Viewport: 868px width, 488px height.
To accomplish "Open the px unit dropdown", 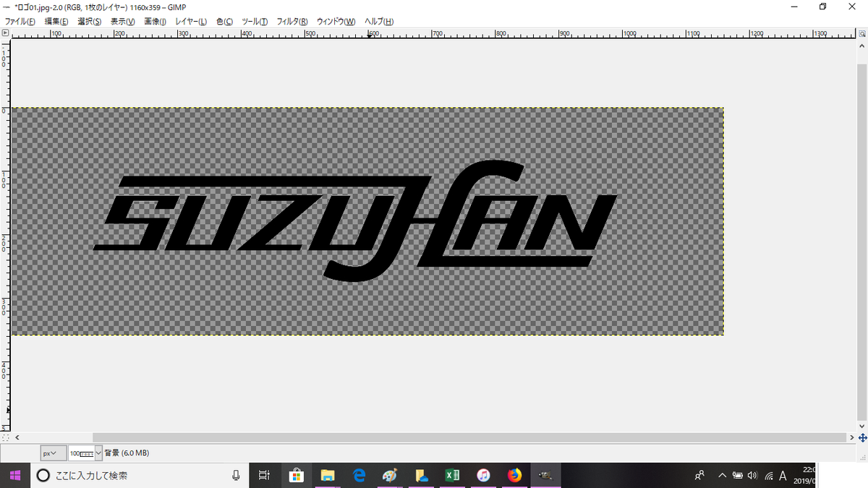I will pyautogui.click(x=53, y=453).
